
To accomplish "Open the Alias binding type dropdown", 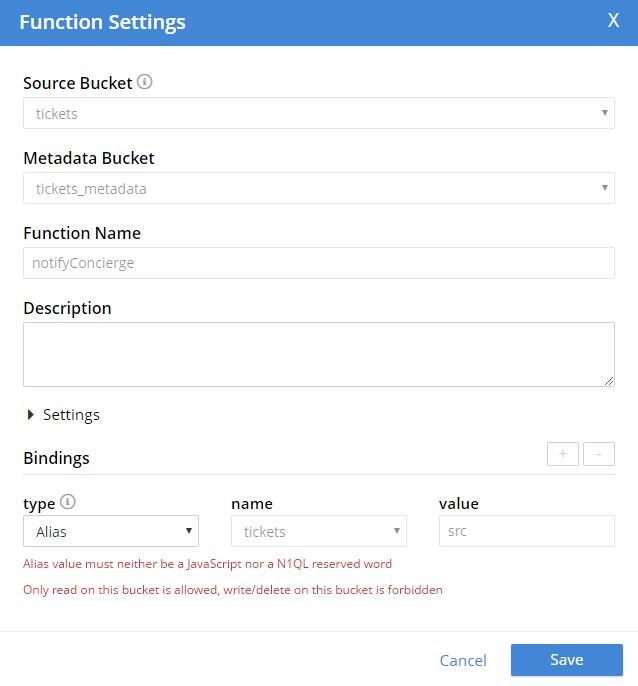I will (x=111, y=531).
